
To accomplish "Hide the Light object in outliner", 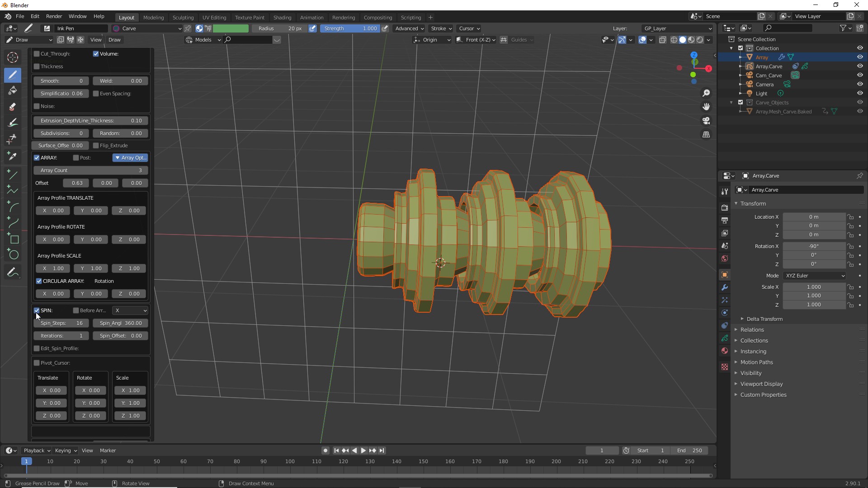I will 860,93.
